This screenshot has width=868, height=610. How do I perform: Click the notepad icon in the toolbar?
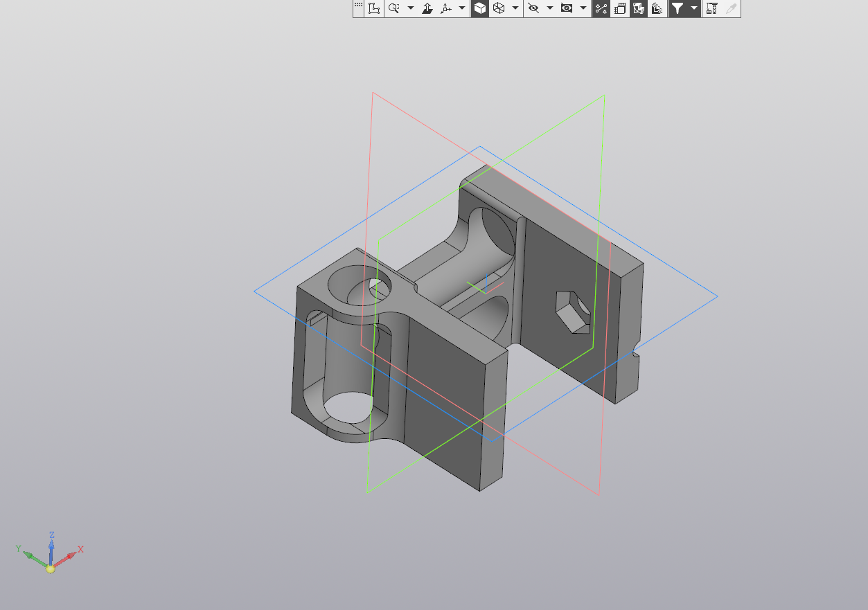(x=620, y=8)
